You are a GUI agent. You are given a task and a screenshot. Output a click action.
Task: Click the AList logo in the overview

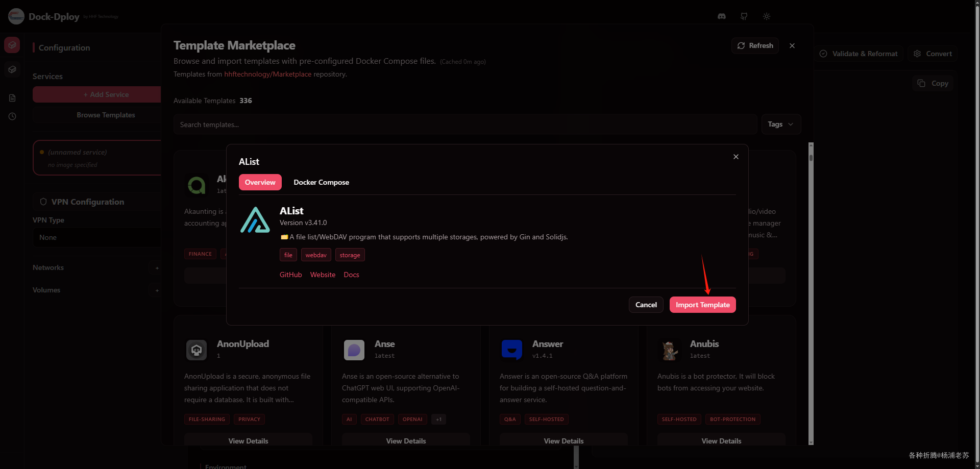255,220
